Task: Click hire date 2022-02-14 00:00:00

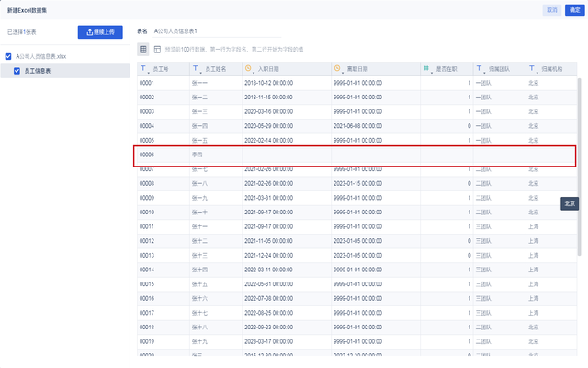Action: point(269,140)
